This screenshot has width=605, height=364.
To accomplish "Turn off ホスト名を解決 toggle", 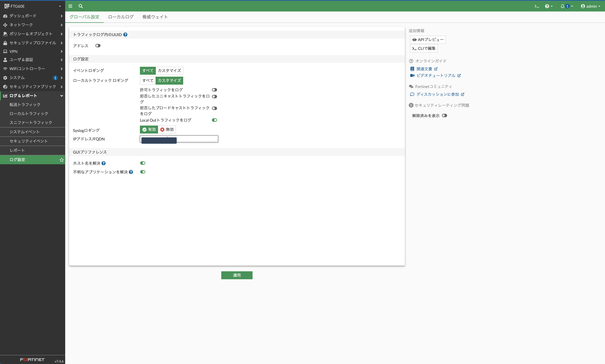I will coord(143,163).
